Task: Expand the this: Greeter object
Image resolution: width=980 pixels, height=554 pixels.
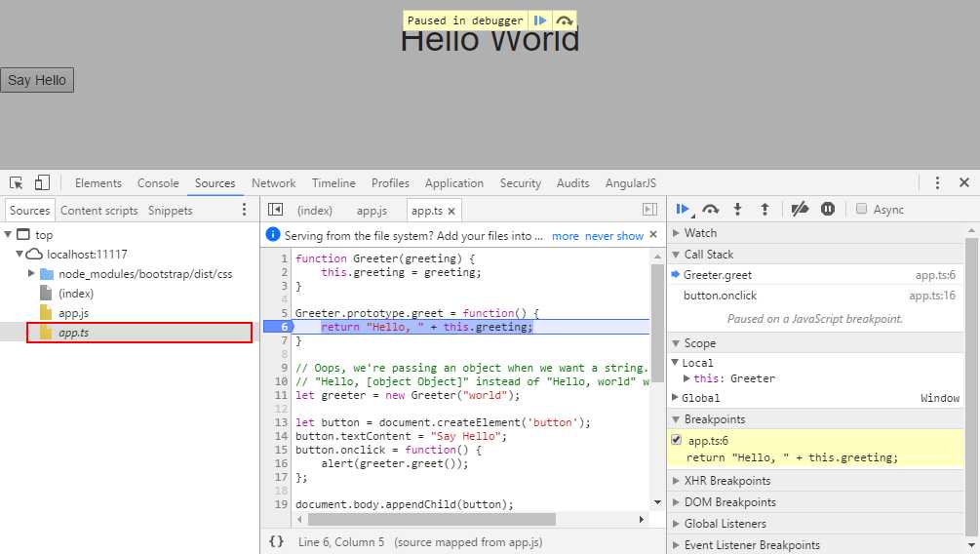Action: [686, 377]
